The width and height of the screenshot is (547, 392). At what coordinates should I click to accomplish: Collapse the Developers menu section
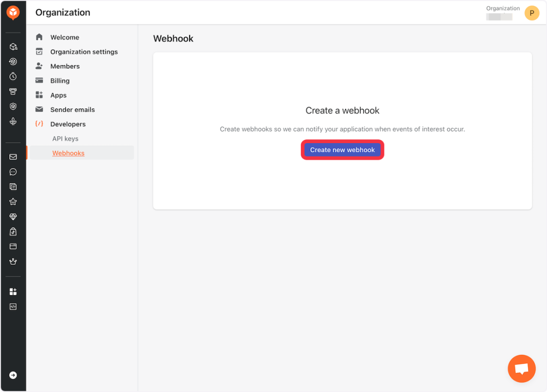[x=68, y=124]
